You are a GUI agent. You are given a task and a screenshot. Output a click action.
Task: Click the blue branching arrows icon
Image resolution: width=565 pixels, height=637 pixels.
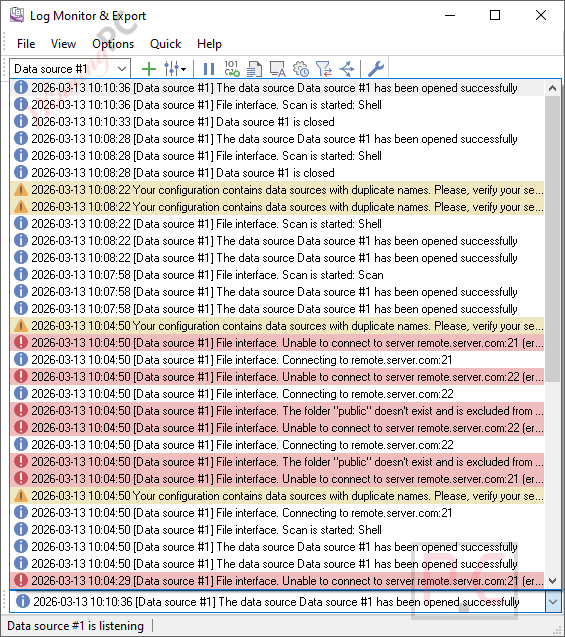click(347, 69)
